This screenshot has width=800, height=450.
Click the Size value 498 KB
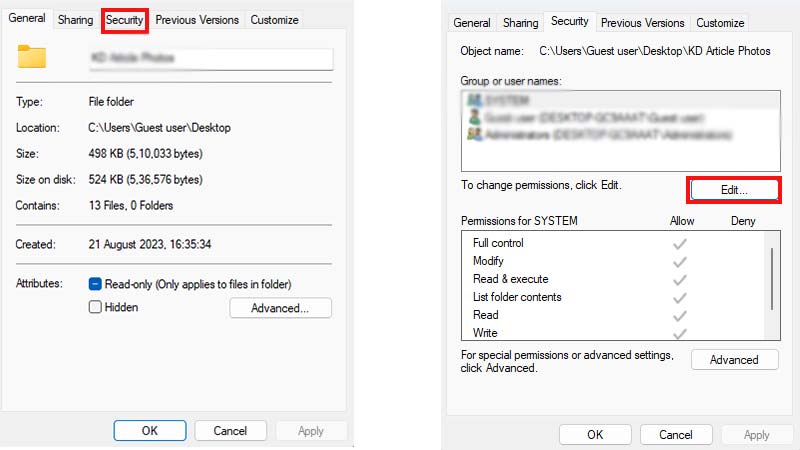tap(145, 154)
